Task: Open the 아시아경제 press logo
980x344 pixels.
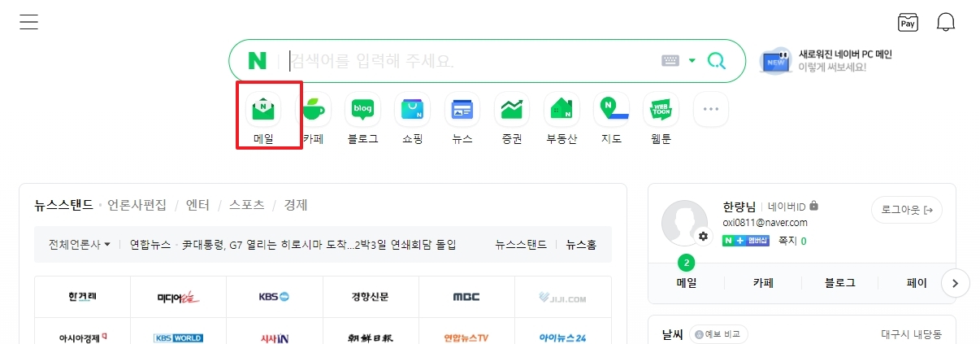Action: pyautogui.click(x=82, y=337)
